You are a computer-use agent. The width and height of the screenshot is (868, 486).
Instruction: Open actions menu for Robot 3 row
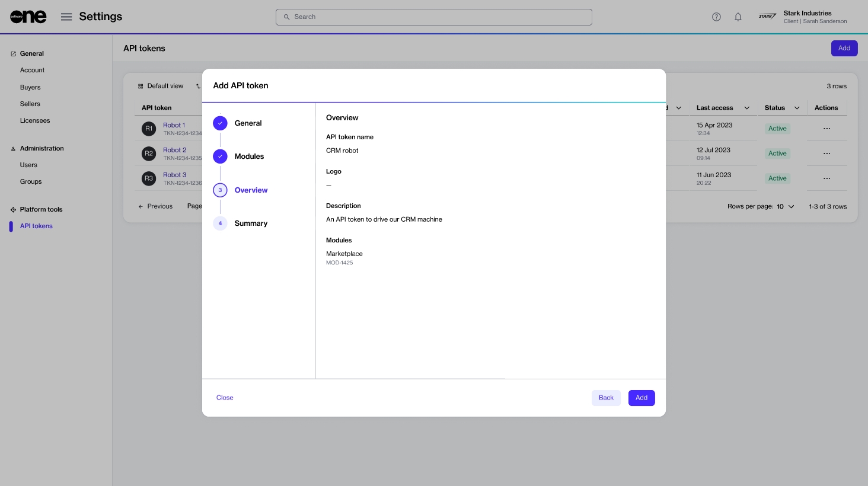826,178
